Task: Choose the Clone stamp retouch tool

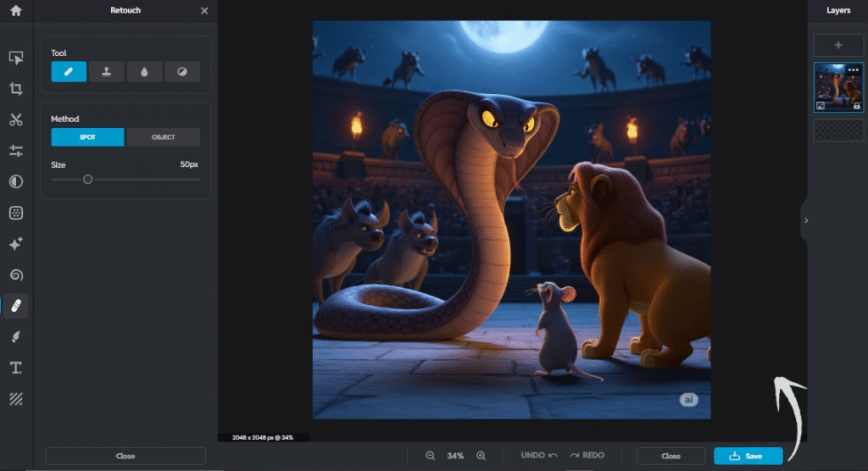Action: tap(106, 71)
